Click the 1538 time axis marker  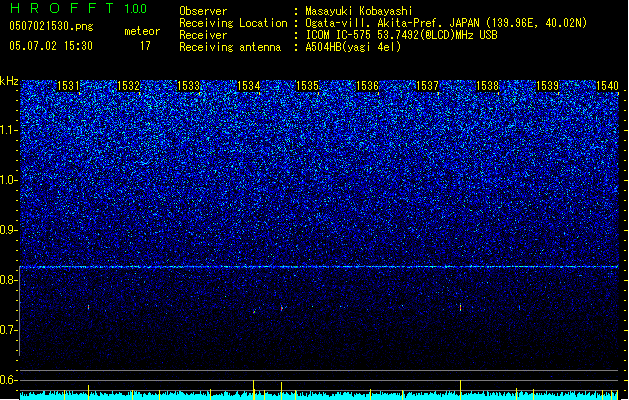pyautogui.click(x=487, y=86)
